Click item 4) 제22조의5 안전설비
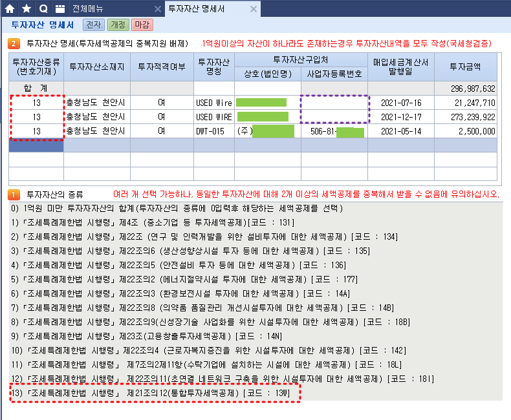 click(179, 266)
